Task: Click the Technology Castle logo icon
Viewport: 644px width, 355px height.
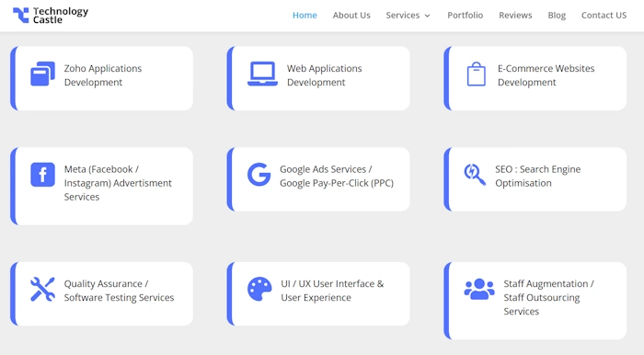Action: pyautogui.click(x=21, y=16)
